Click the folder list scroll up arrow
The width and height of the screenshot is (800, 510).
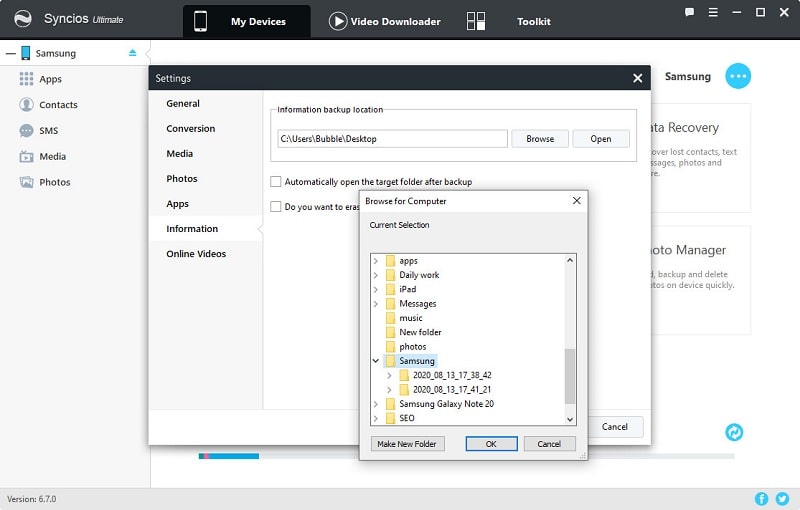(570, 260)
